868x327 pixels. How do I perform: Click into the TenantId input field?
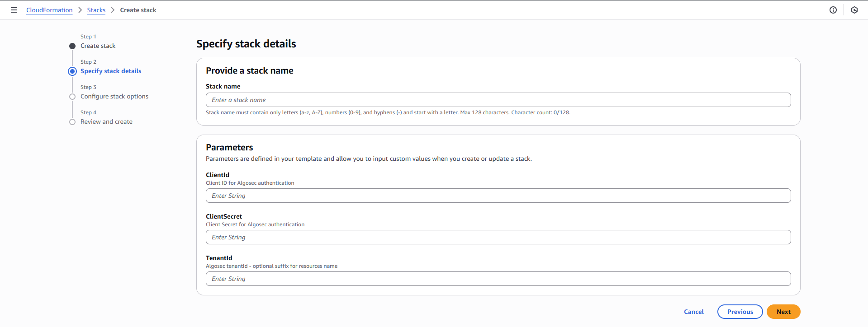pos(498,279)
